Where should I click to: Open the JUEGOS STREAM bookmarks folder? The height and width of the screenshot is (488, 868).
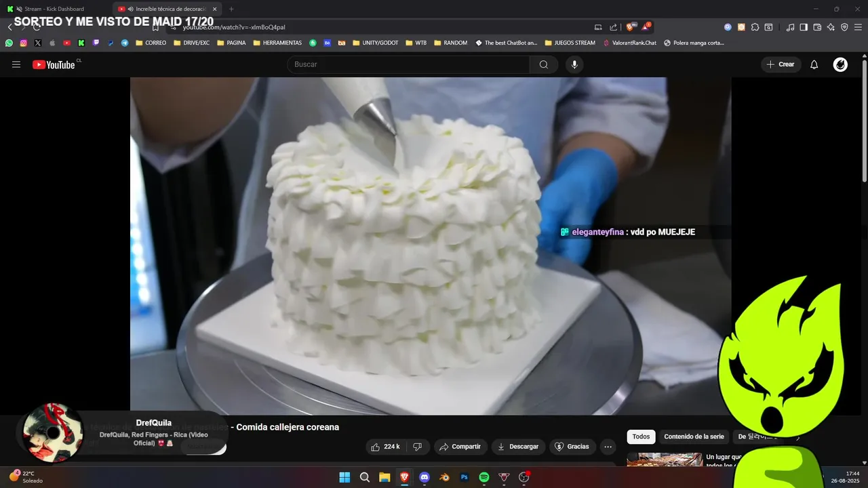click(570, 43)
